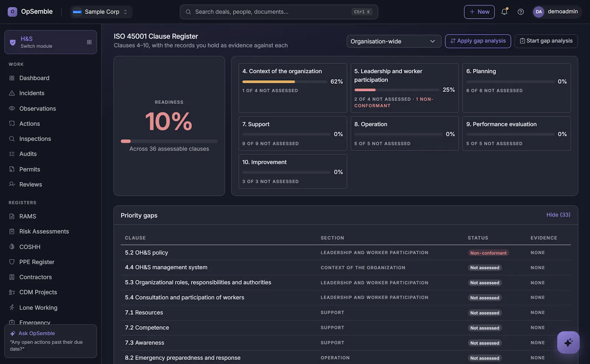Navigate to Risk Assessments register
The height and width of the screenshot is (364, 590).
[51, 231]
